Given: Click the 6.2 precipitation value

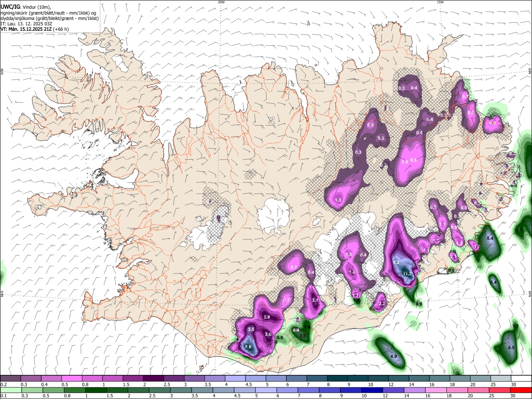Looking at the screenshot, I should coord(396,262).
